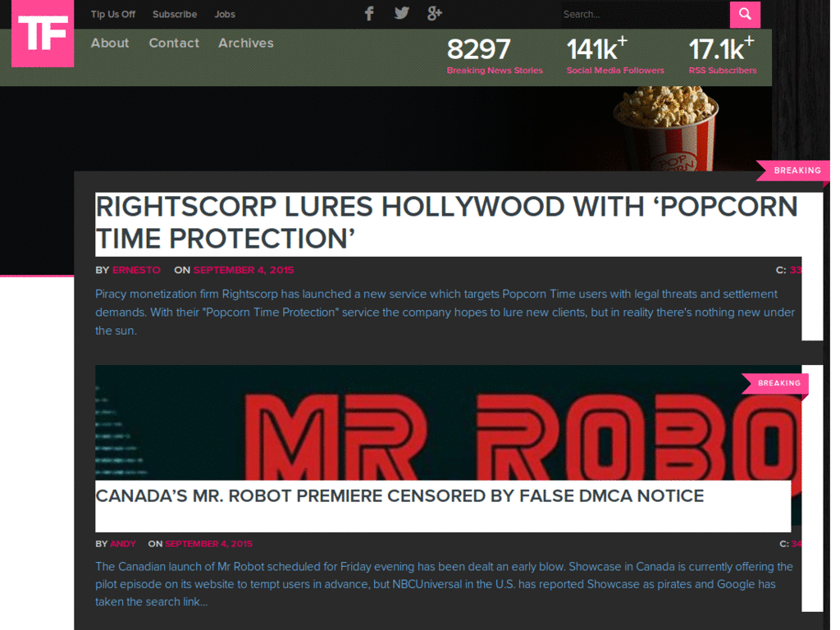Image resolution: width=840 pixels, height=630 pixels.
Task: Click the 8297 Breaking News Stories counter
Action: click(x=495, y=56)
